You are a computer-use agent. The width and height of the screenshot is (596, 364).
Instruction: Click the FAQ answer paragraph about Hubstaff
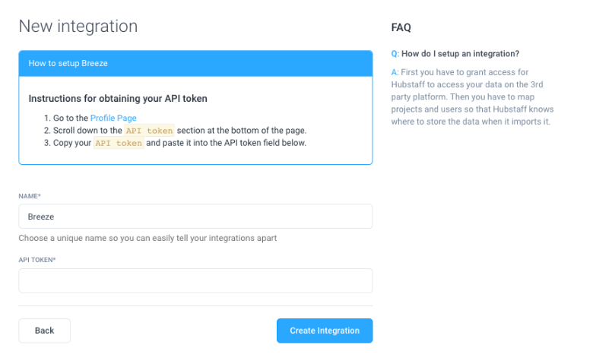tap(474, 97)
